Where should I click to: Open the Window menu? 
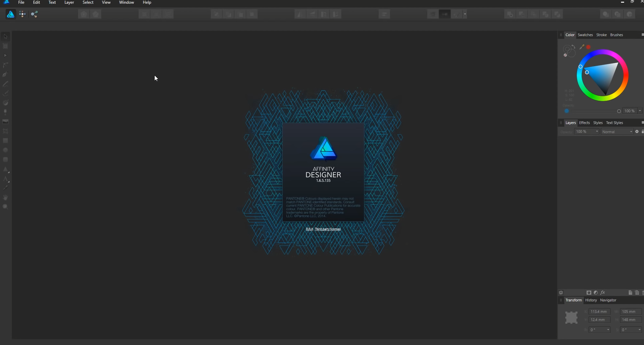[x=126, y=2]
